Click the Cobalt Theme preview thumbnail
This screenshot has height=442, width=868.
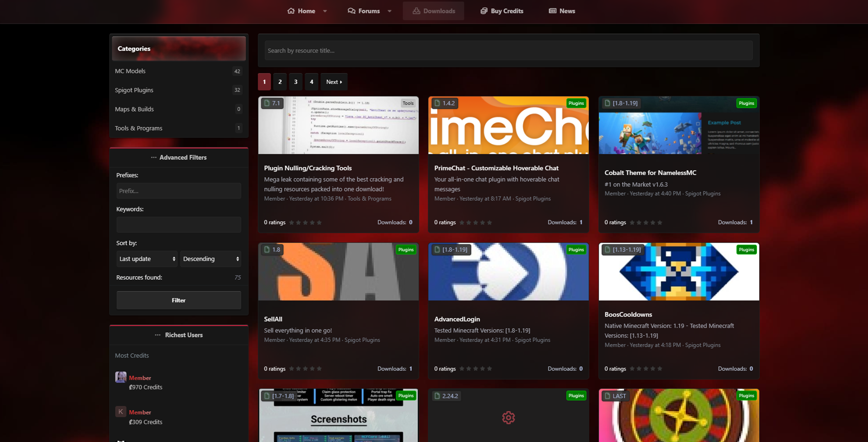pos(679,125)
